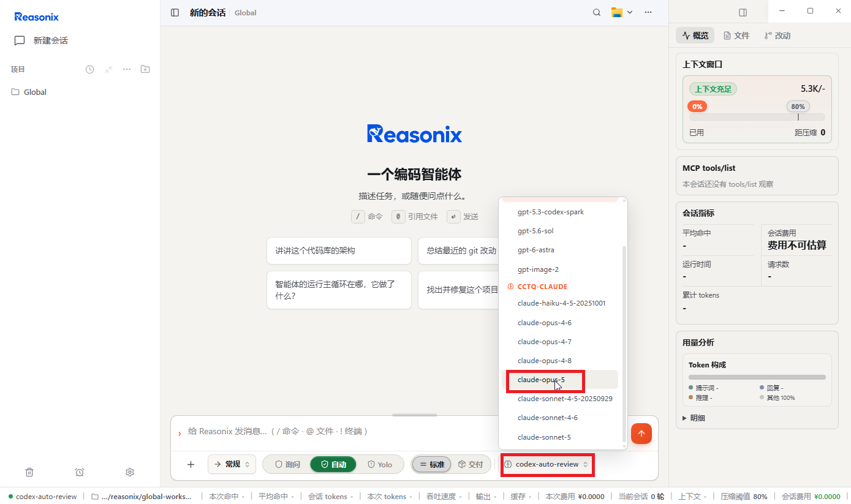The width and height of the screenshot is (851, 504).
Task: Click the 0% context usage badge
Action: coord(697,106)
